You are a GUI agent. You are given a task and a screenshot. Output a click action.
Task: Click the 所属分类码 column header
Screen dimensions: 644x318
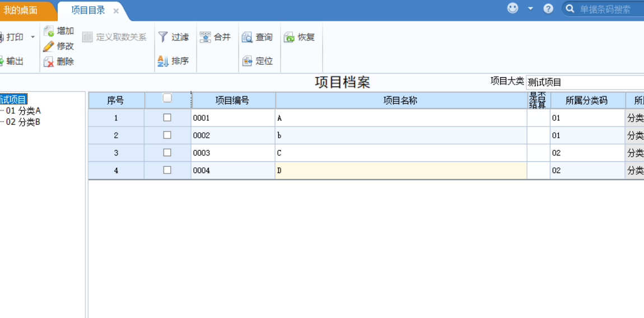click(x=587, y=101)
